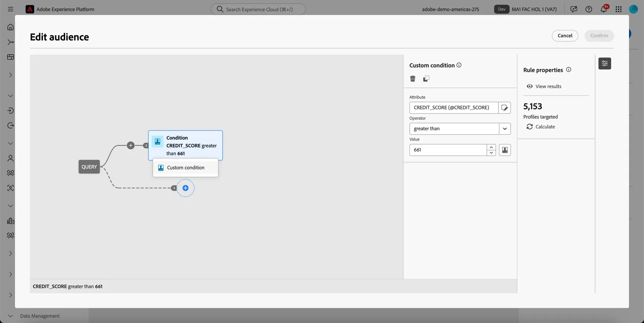Click the Confirm button
Image resolution: width=644 pixels, height=323 pixels.
599,36
